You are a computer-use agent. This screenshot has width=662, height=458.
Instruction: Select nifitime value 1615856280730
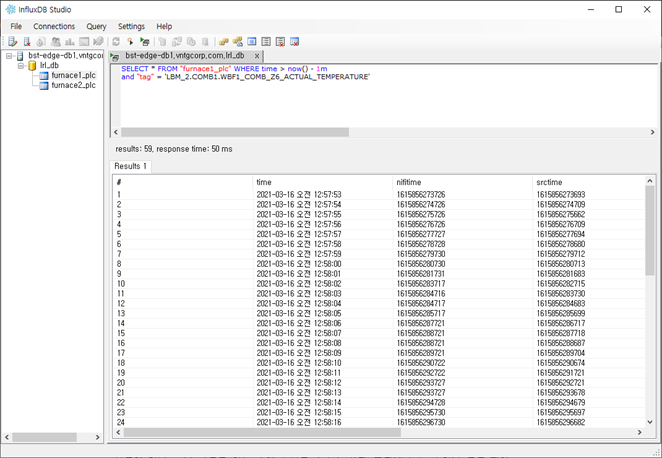pos(421,264)
